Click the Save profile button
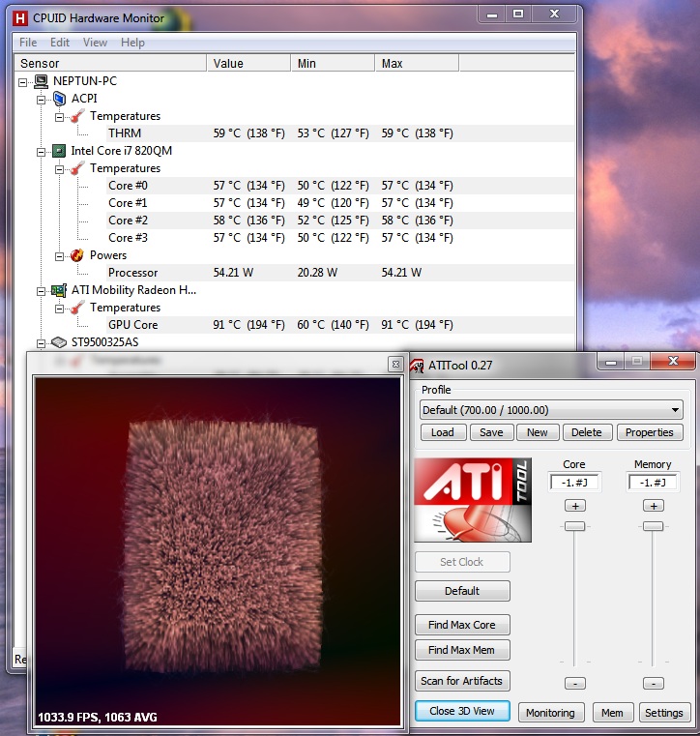This screenshot has height=736, width=700. pos(491,432)
